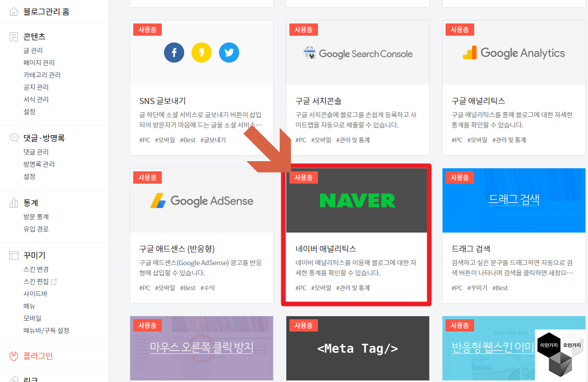588x382 pixels.
Task: Select 플러그인 in sidebar
Action: [x=38, y=356]
